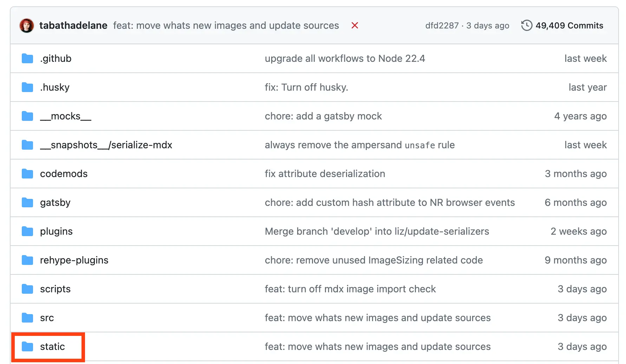
Task: Click the scripts folder icon
Action: pos(27,289)
